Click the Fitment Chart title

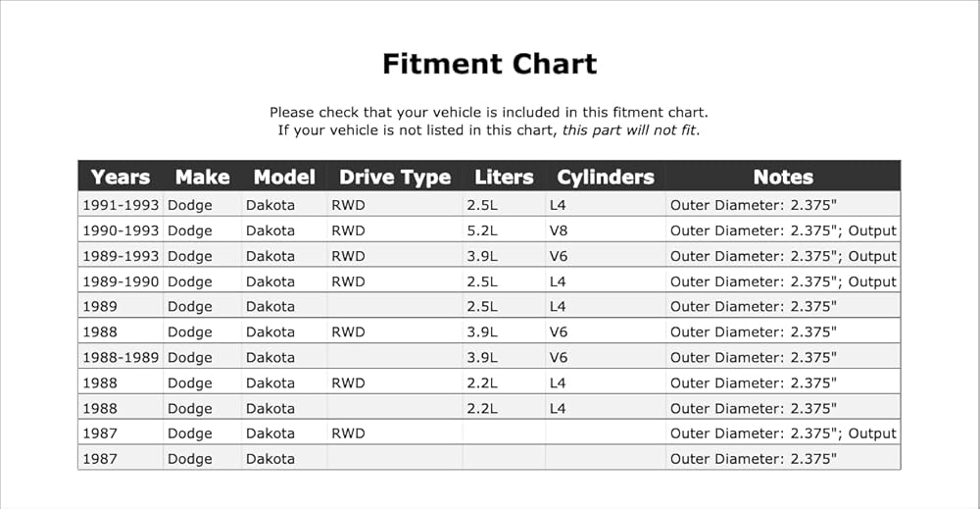point(490,64)
